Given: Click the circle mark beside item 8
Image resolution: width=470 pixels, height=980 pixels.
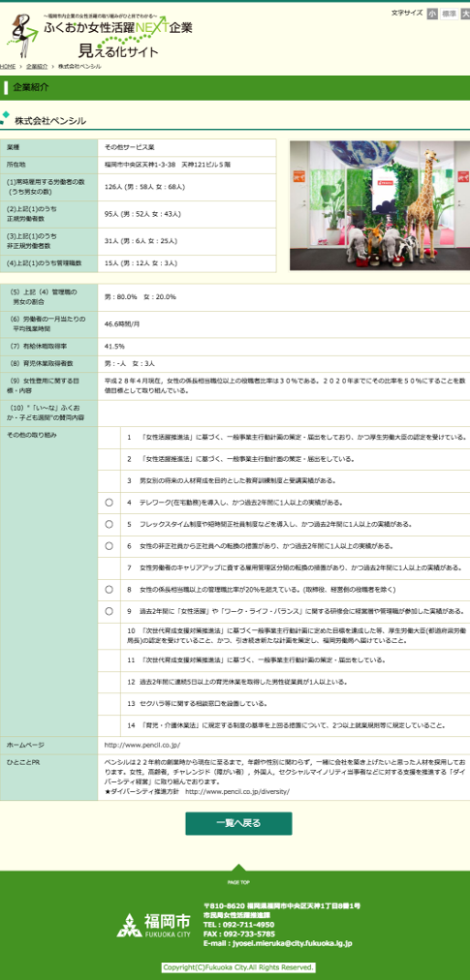Looking at the screenshot, I should [109, 589].
